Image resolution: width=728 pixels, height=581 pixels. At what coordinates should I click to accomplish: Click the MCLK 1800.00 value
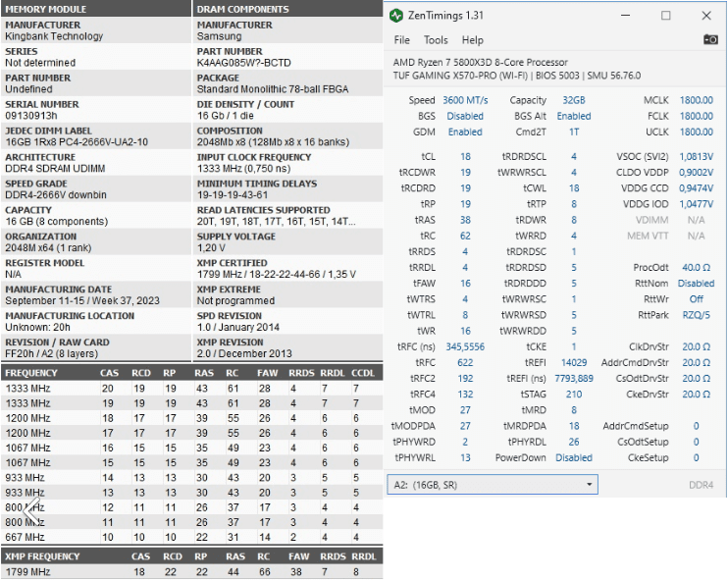tap(696, 100)
